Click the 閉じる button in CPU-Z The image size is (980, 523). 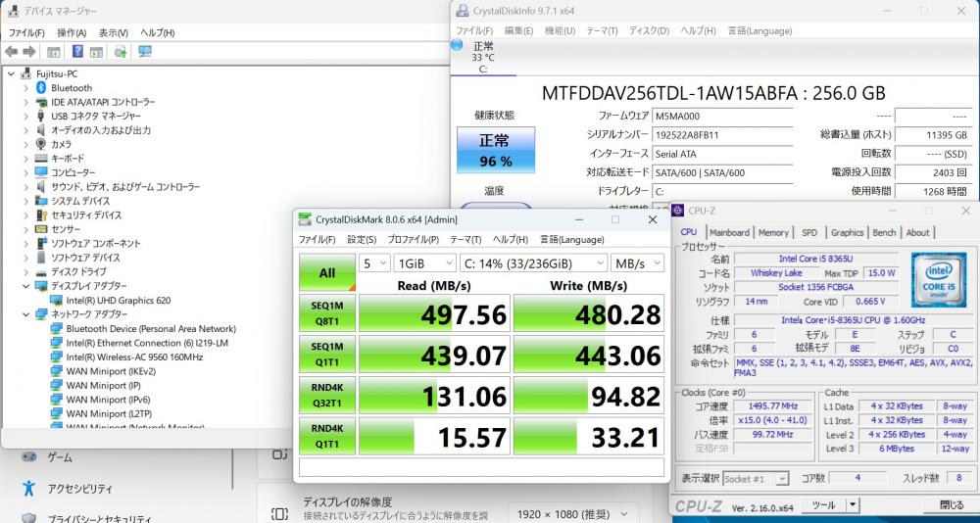951,505
